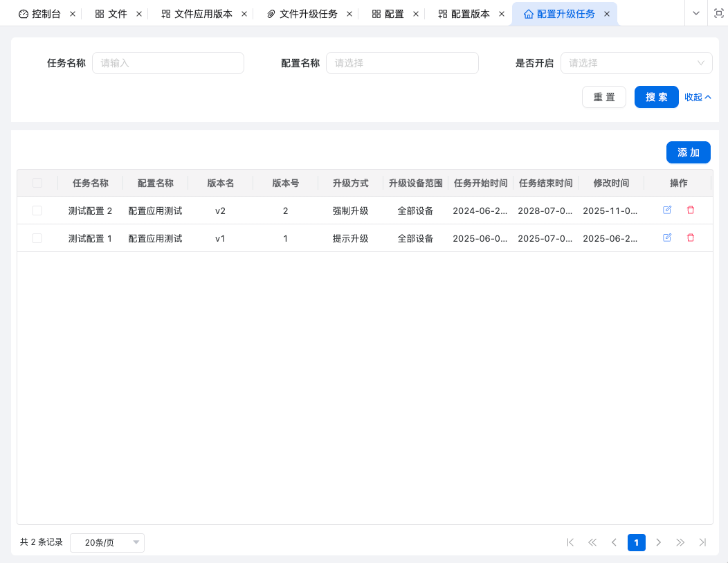Toggle fullscreen icon in tab bar

[718, 13]
